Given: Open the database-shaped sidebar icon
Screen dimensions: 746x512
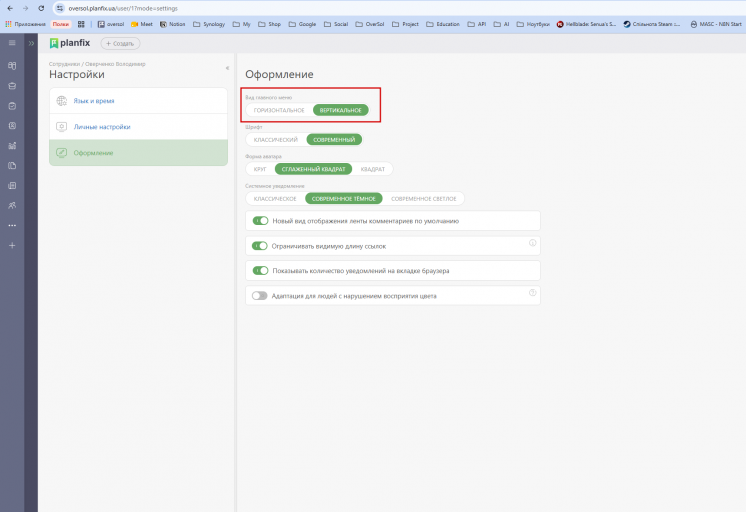Looking at the screenshot, I should tap(12, 86).
